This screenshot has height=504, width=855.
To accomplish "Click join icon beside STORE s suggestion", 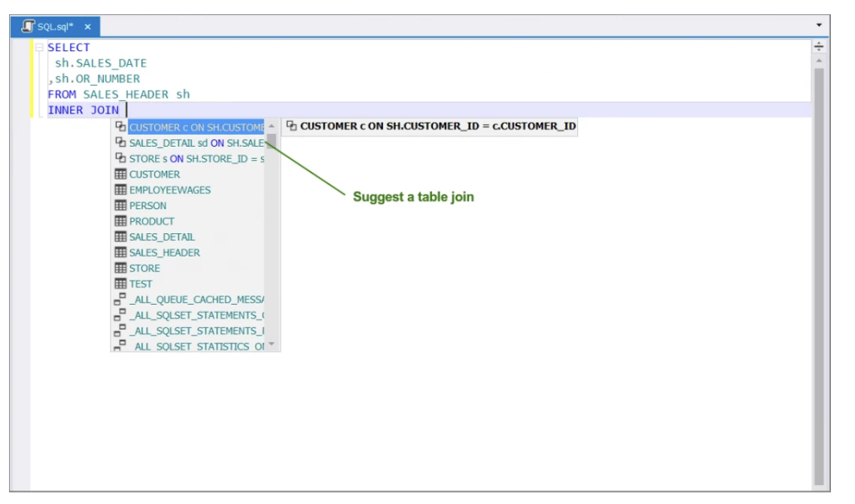I will (x=120, y=158).
